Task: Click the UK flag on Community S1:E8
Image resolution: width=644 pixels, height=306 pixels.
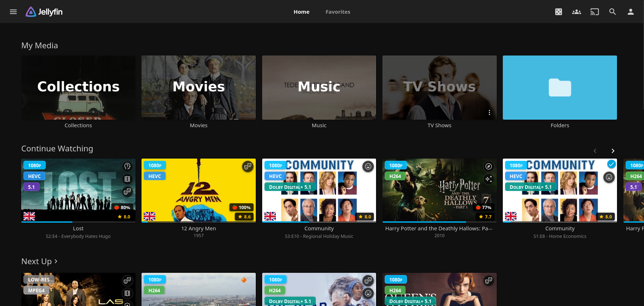Action: 511,216
